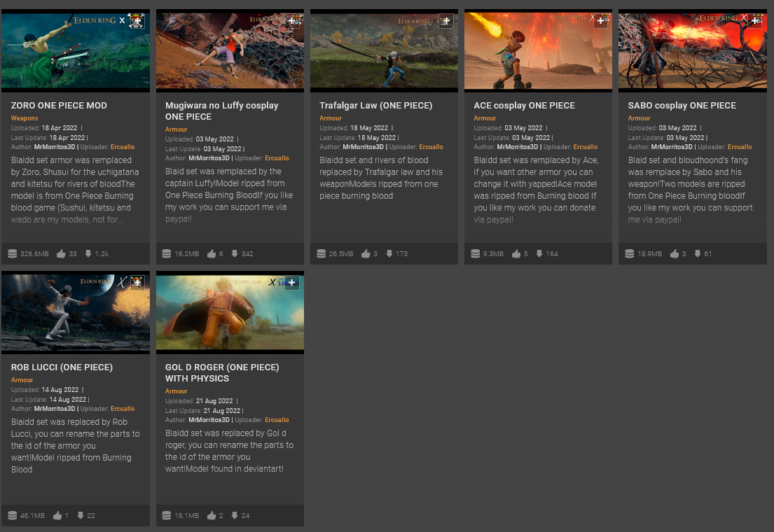Open SABO cosplay ONE PIECE title link

tap(682, 106)
